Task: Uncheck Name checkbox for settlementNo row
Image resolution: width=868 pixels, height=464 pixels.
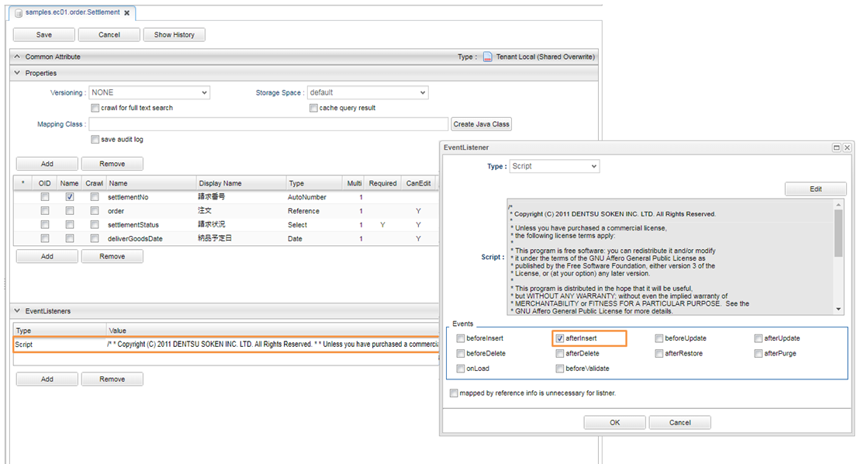Action: (x=69, y=196)
